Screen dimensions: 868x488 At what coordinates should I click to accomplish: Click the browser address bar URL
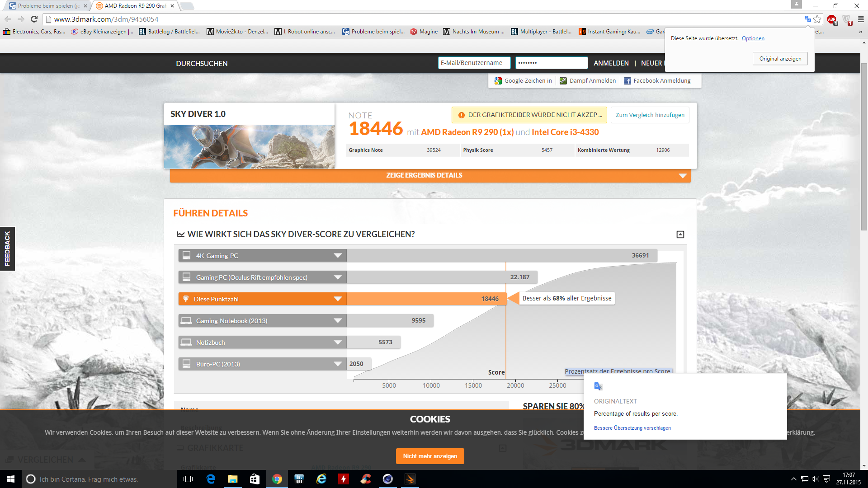[106, 19]
